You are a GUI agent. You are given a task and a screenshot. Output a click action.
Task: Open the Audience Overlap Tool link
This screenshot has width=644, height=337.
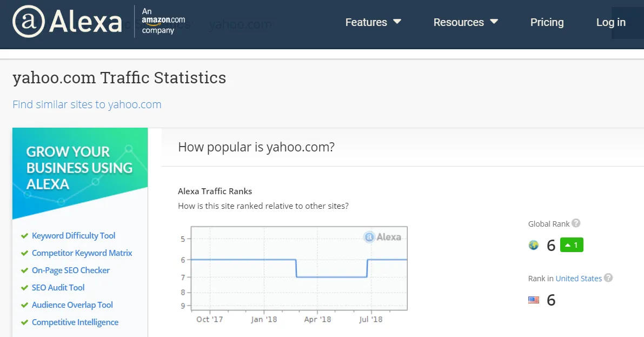pos(72,305)
